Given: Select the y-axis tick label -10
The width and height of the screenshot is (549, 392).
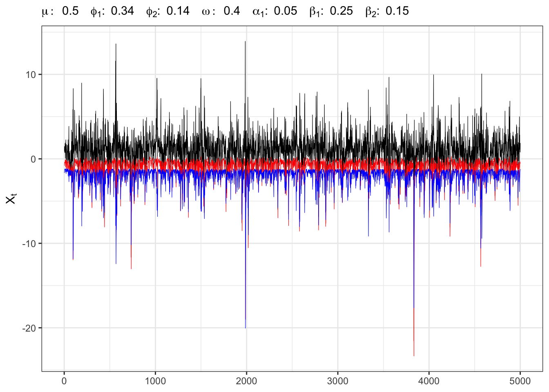Looking at the screenshot, I should point(29,244).
